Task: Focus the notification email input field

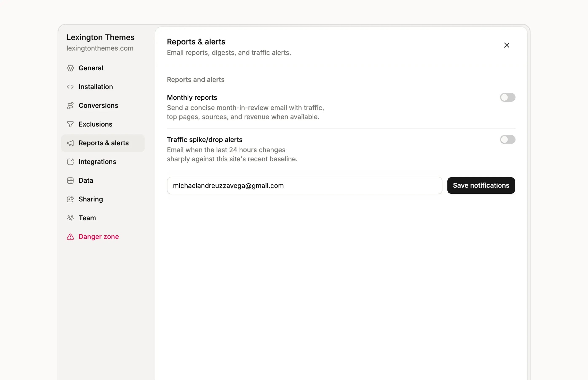Action: coord(304,185)
